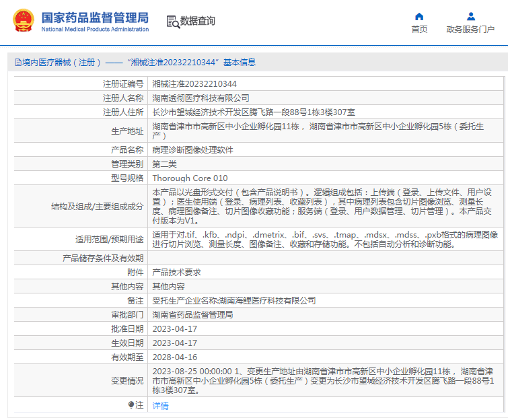Click the lightbulb icon next to 注
This screenshot has height=420, width=508.
[131, 405]
